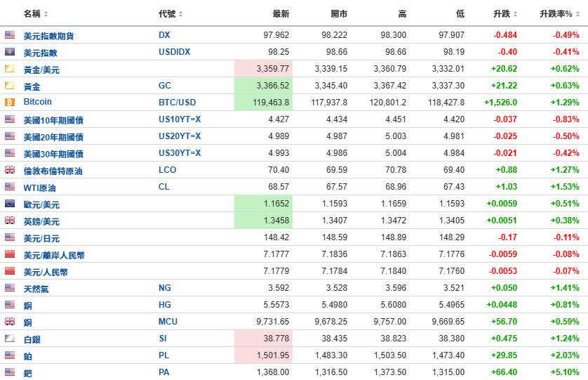Sort the table by 升跌率% column arrows
Screen dimensions: 588x380
[x=577, y=14]
